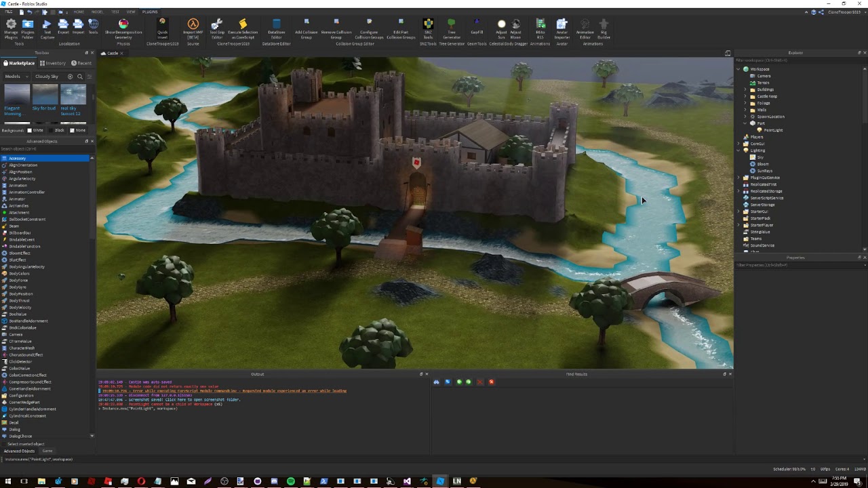Open the Inventory toolbox tab
This screenshot has height=488, width=868.
point(52,63)
